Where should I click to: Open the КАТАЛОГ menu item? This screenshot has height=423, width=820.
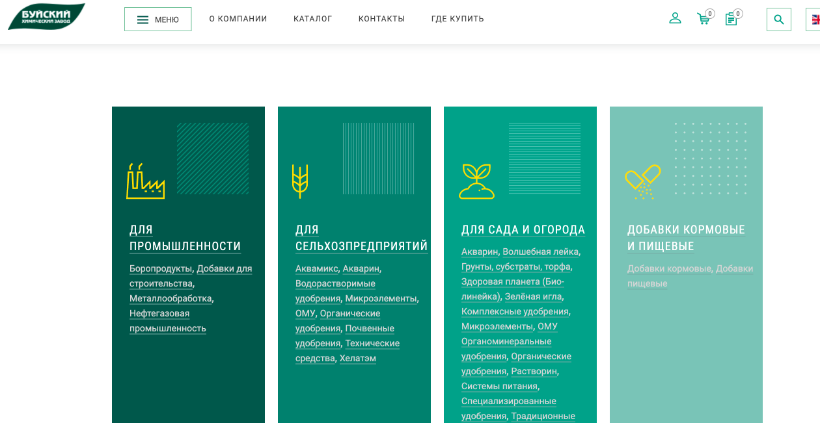coord(312,19)
